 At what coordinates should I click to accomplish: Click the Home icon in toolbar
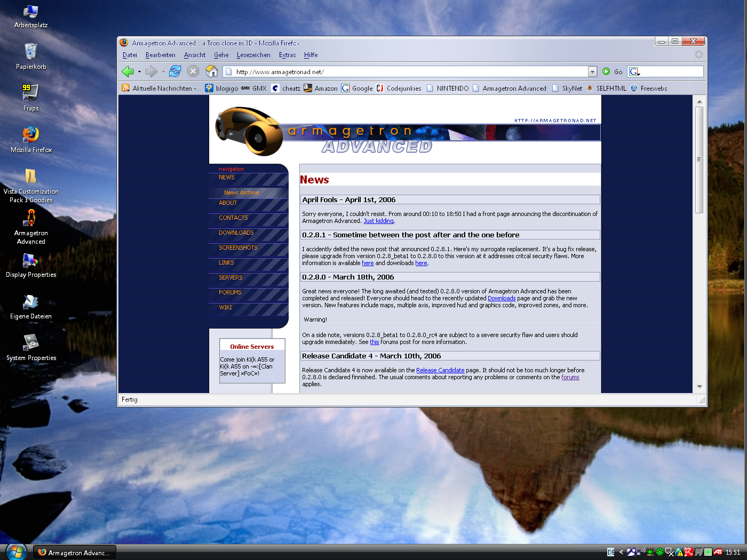point(212,71)
